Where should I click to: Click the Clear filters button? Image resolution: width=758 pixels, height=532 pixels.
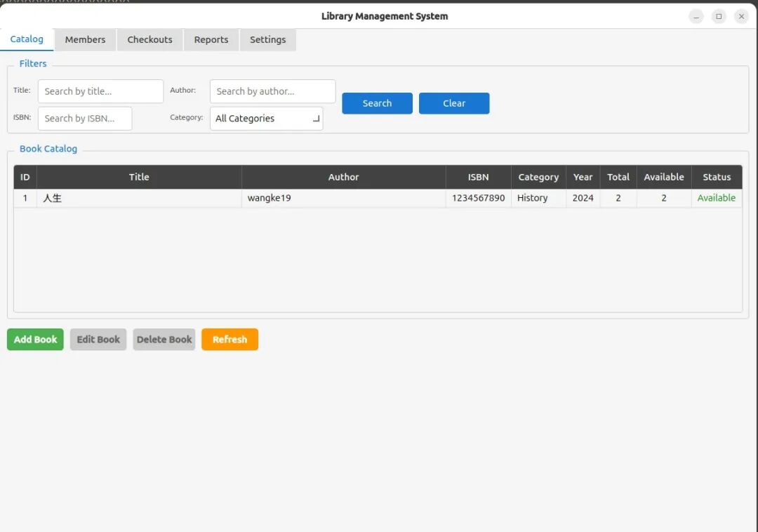(x=454, y=103)
